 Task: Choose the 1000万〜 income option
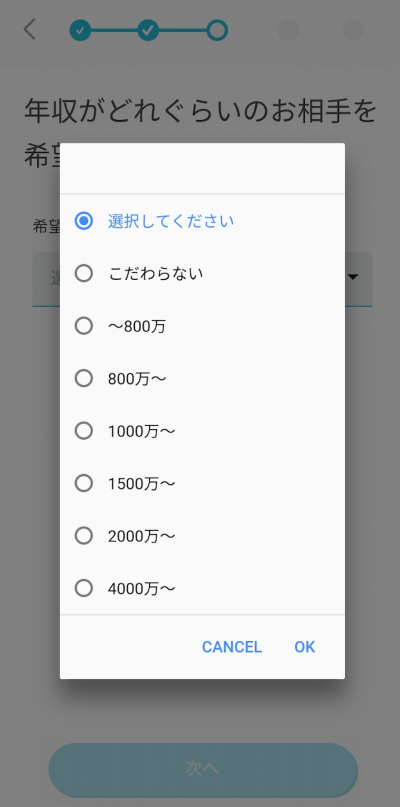tap(202, 431)
